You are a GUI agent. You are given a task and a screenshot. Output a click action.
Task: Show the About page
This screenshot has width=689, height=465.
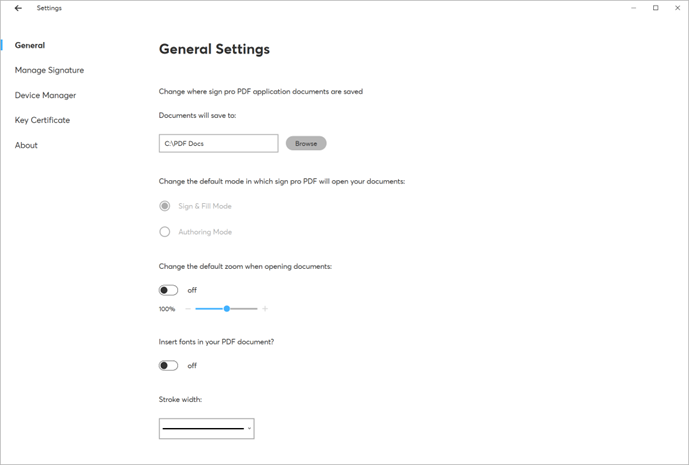[x=26, y=145]
